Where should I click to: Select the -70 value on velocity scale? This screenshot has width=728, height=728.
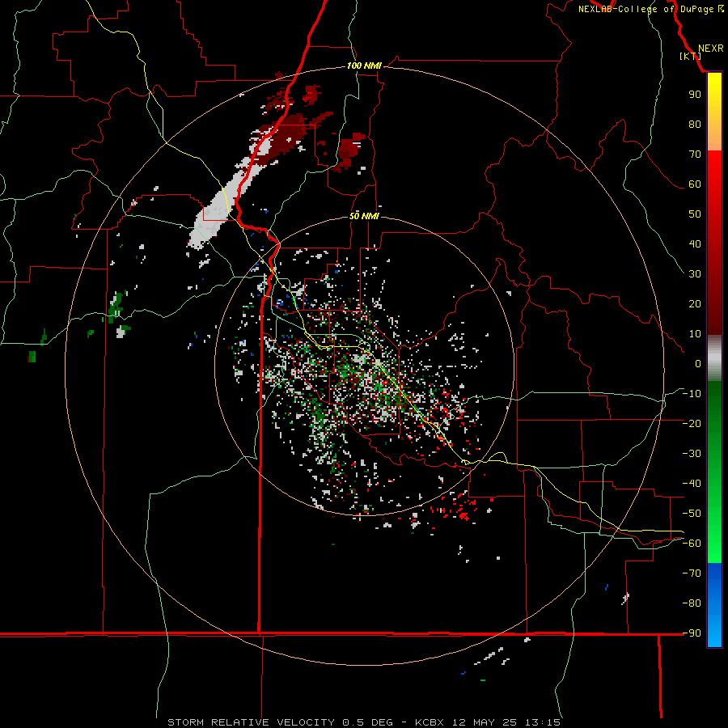click(692, 573)
